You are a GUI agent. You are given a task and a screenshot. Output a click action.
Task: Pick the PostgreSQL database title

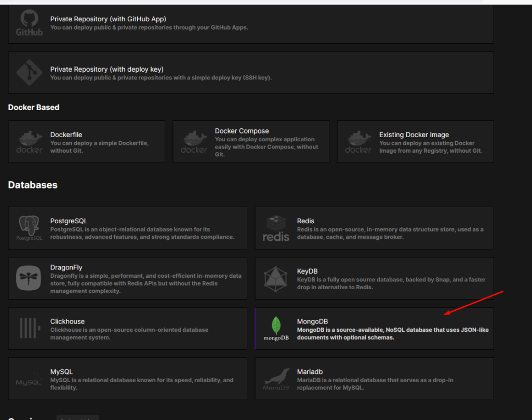coord(69,221)
